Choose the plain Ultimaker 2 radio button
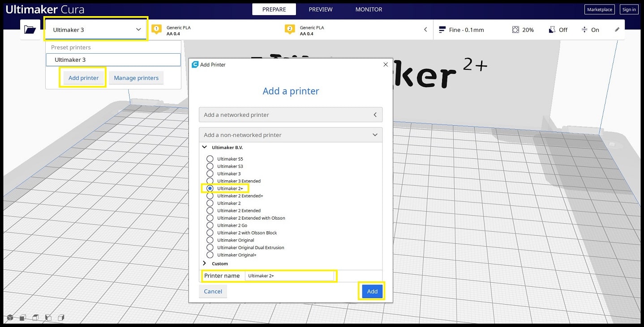644x327 pixels. coord(210,203)
